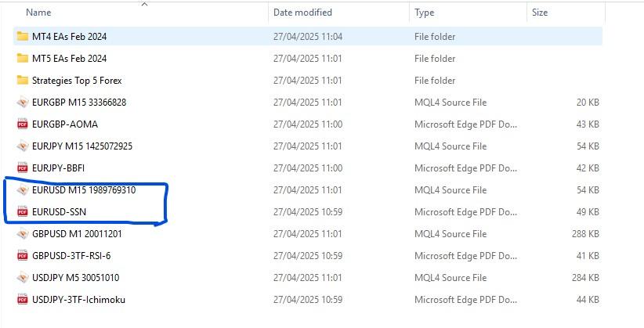Screen dimensions: 644x328
Task: Click the USDJPY-3TF-Ichimoku PDF icon
Action: (x=22, y=300)
